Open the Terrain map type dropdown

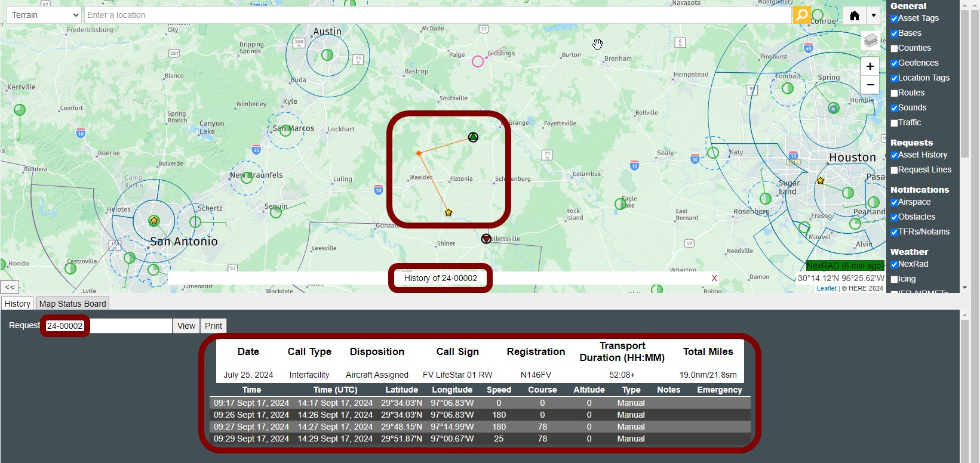(x=44, y=15)
